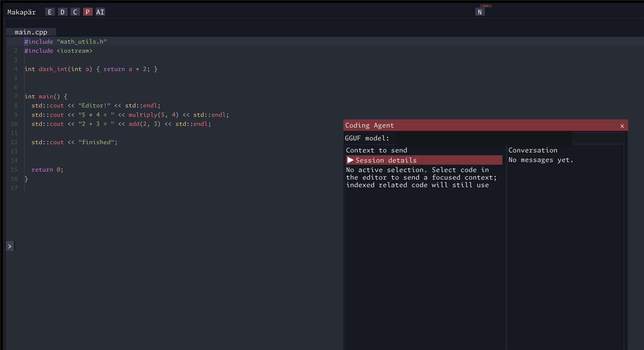Click line 2 include iostream
This screenshot has width=644, height=350.
(58, 51)
